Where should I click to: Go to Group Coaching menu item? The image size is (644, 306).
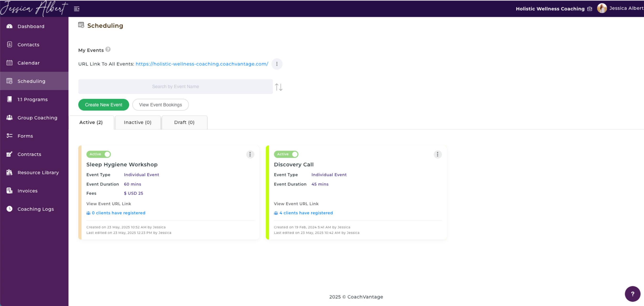point(34,117)
